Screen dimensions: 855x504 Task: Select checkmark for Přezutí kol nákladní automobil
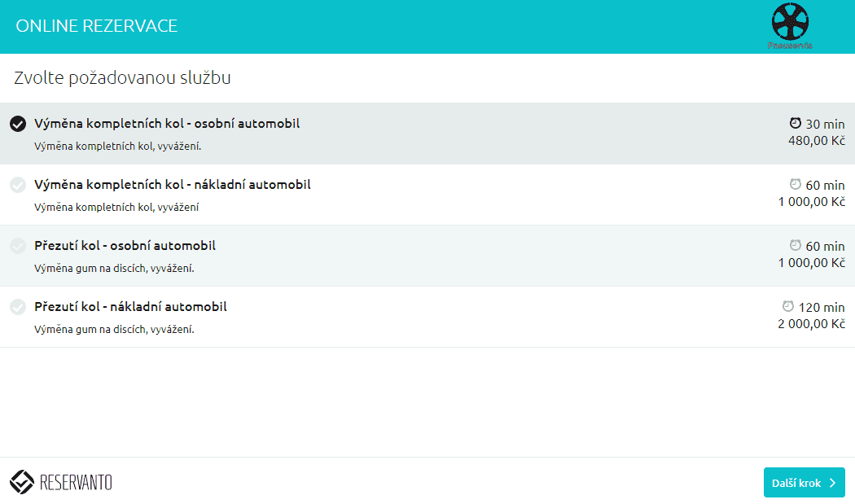click(x=18, y=307)
